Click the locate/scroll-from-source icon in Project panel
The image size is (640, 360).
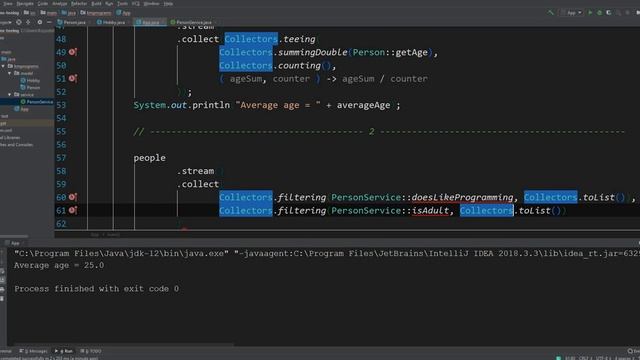pyautogui.click(x=19, y=22)
